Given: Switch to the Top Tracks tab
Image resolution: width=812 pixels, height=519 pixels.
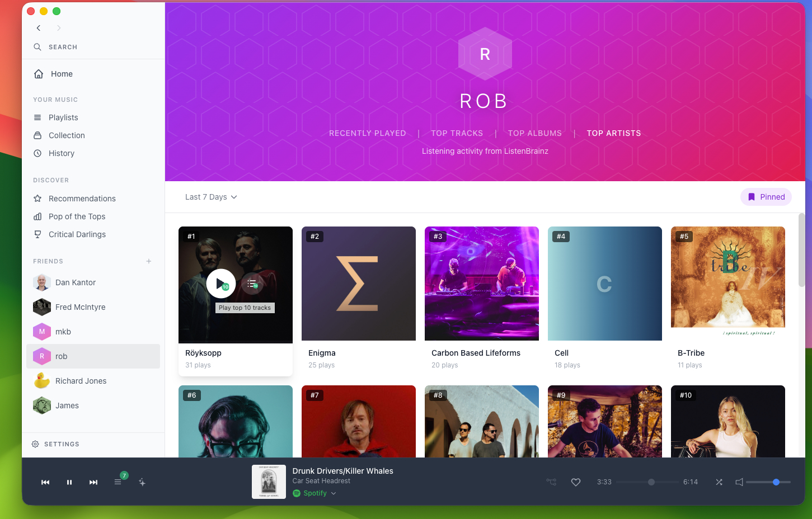Looking at the screenshot, I should [457, 133].
